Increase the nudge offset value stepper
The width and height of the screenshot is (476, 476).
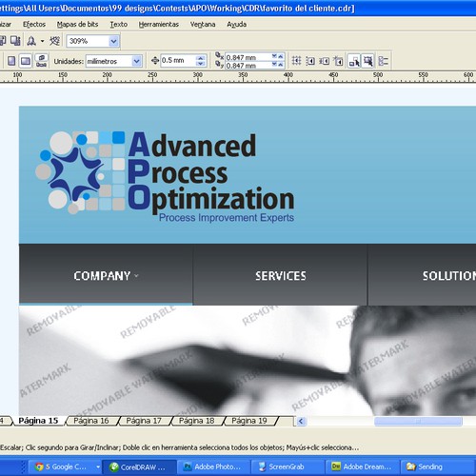[x=200, y=58]
